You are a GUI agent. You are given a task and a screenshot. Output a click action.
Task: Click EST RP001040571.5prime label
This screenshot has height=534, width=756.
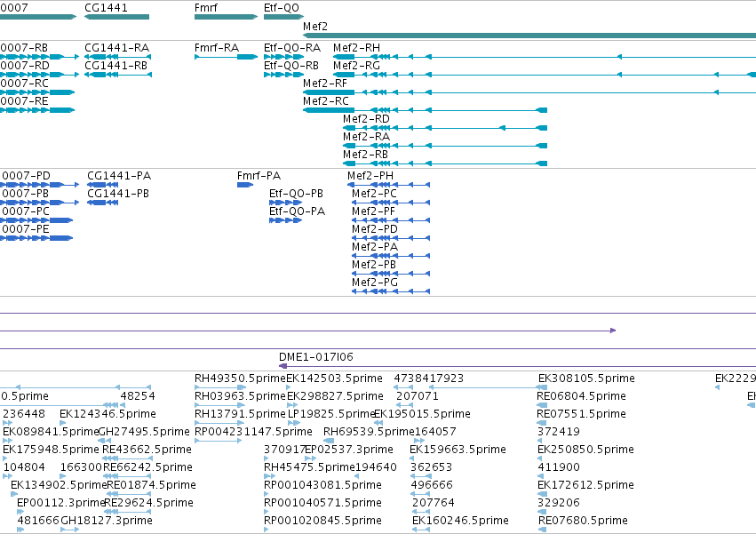point(323,503)
